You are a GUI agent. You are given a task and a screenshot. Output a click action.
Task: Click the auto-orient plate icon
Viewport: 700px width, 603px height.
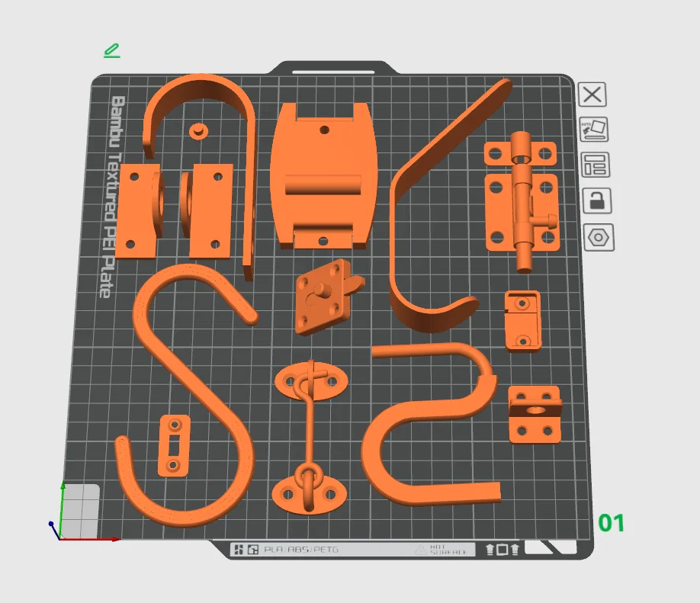click(594, 130)
